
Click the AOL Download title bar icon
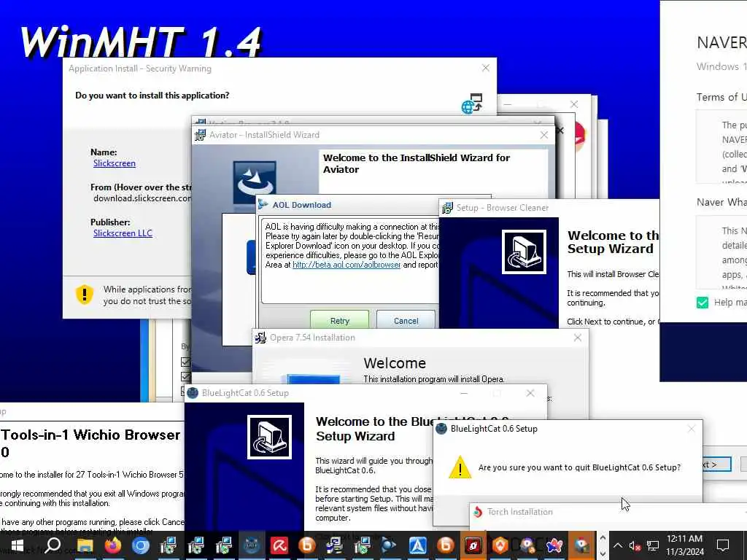pyautogui.click(x=263, y=205)
